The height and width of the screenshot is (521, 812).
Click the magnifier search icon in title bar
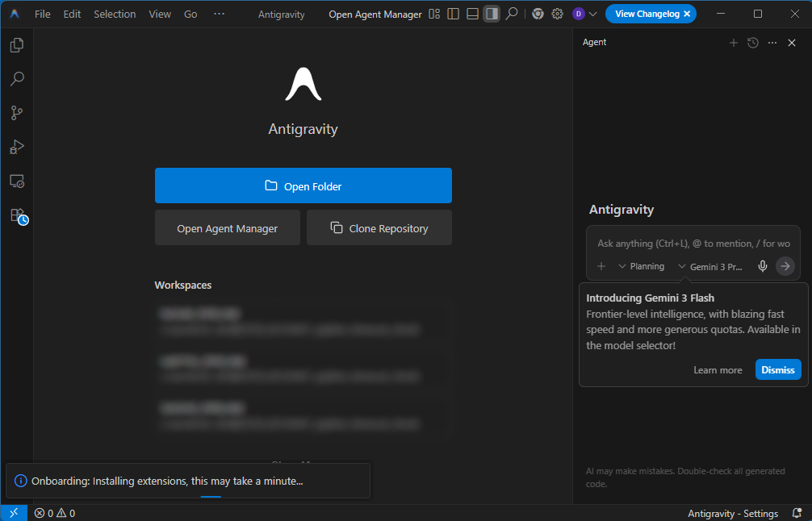point(512,14)
